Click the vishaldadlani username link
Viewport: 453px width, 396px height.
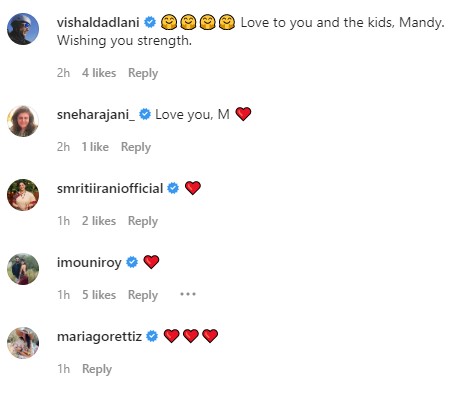pyautogui.click(x=98, y=22)
